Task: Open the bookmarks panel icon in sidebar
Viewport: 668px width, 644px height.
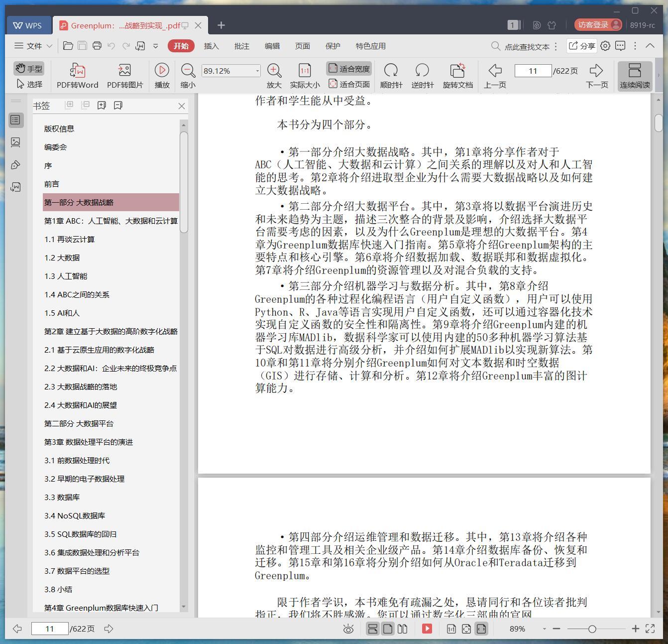Action: (x=16, y=120)
